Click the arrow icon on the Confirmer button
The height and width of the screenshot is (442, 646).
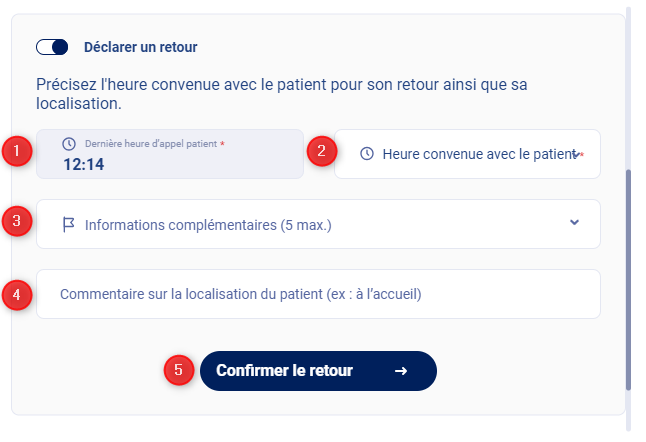click(401, 371)
